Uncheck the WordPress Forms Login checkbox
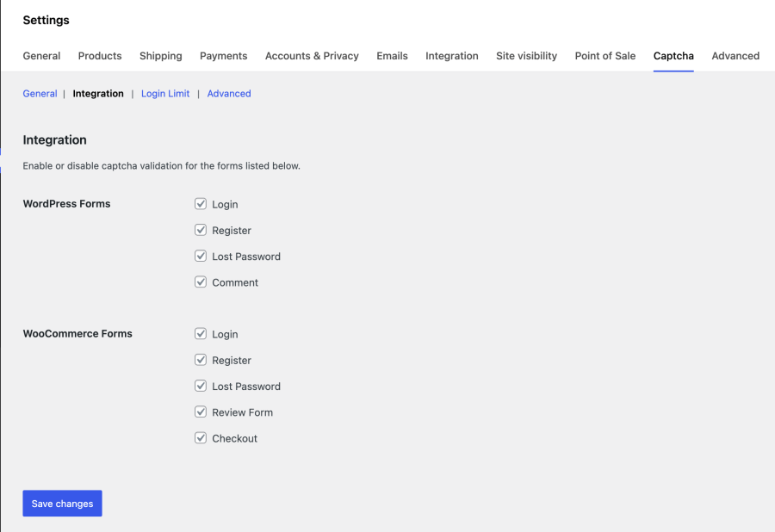Image resolution: width=775 pixels, height=532 pixels. click(x=200, y=204)
